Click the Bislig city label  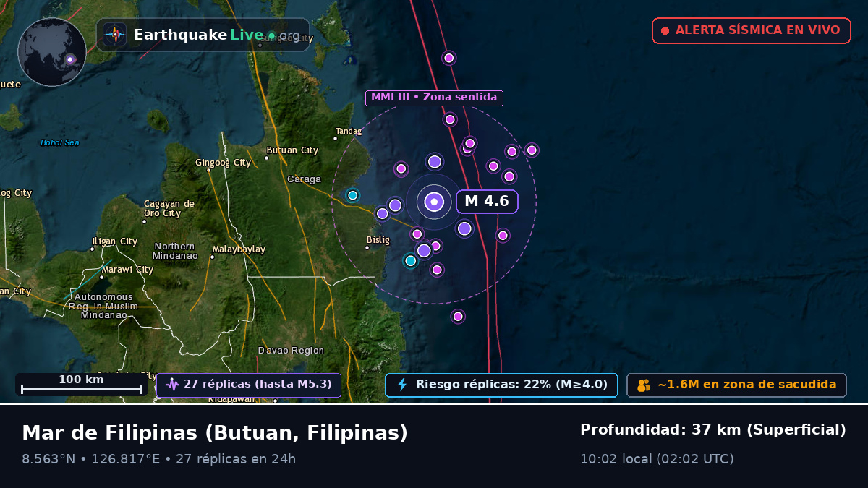pos(378,240)
